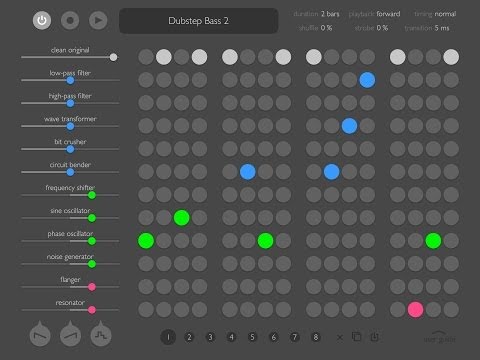Click the low-pass filter slider handle
480x360 pixels.
pyautogui.click(x=70, y=80)
